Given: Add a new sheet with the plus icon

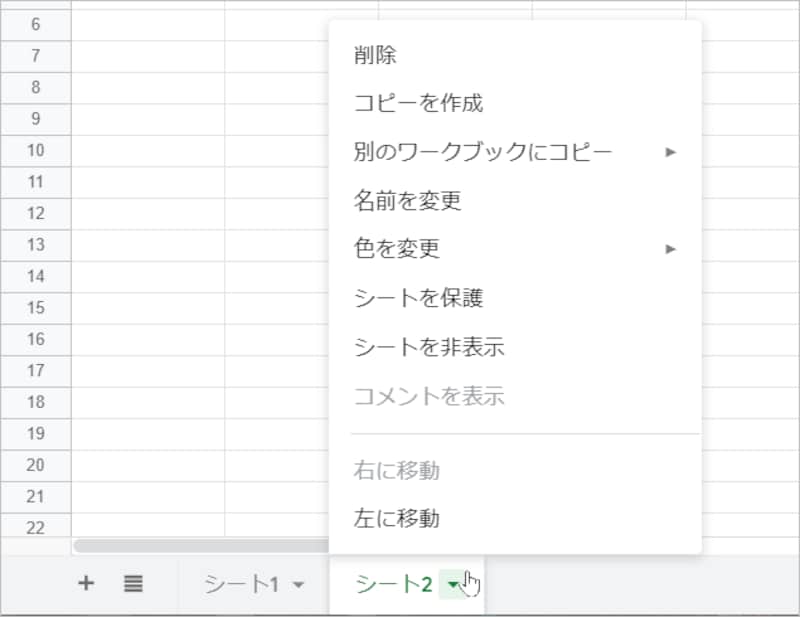Looking at the screenshot, I should (x=86, y=582).
